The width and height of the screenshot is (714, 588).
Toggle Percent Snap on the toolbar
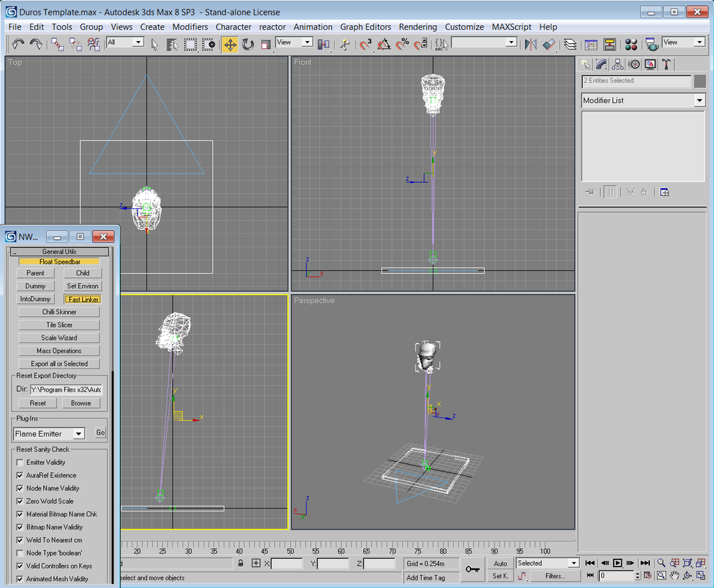402,44
